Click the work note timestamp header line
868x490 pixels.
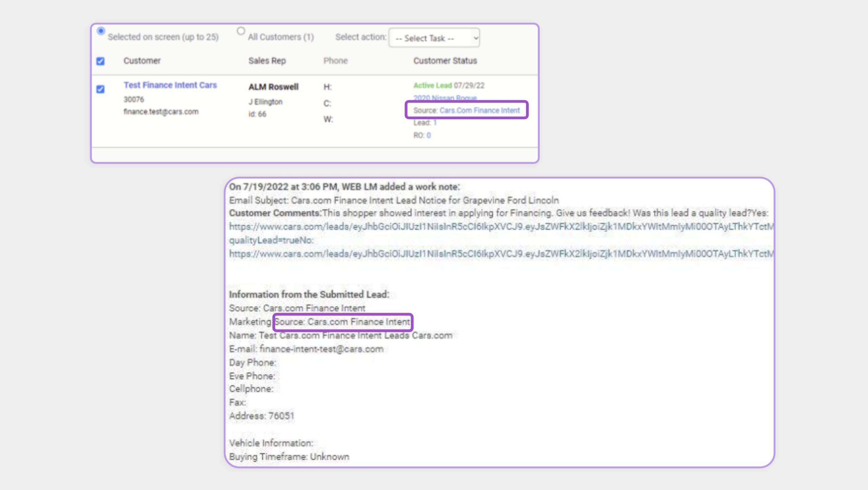[x=344, y=187]
